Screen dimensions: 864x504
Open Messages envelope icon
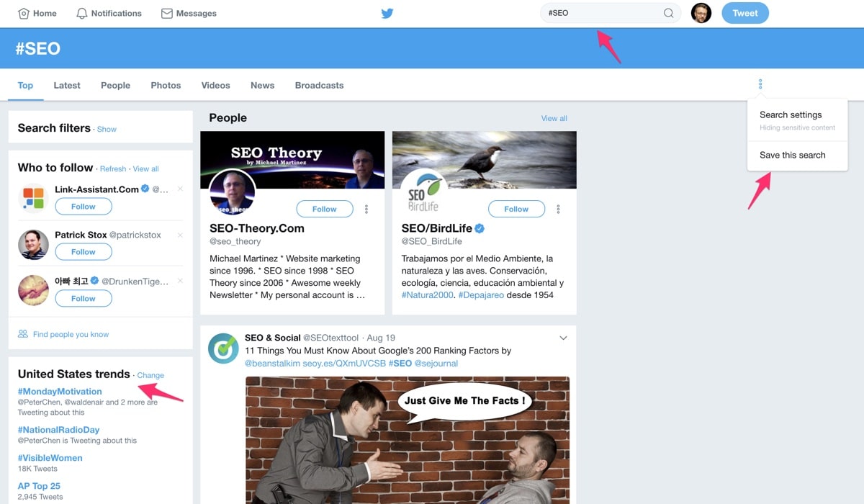click(x=167, y=13)
